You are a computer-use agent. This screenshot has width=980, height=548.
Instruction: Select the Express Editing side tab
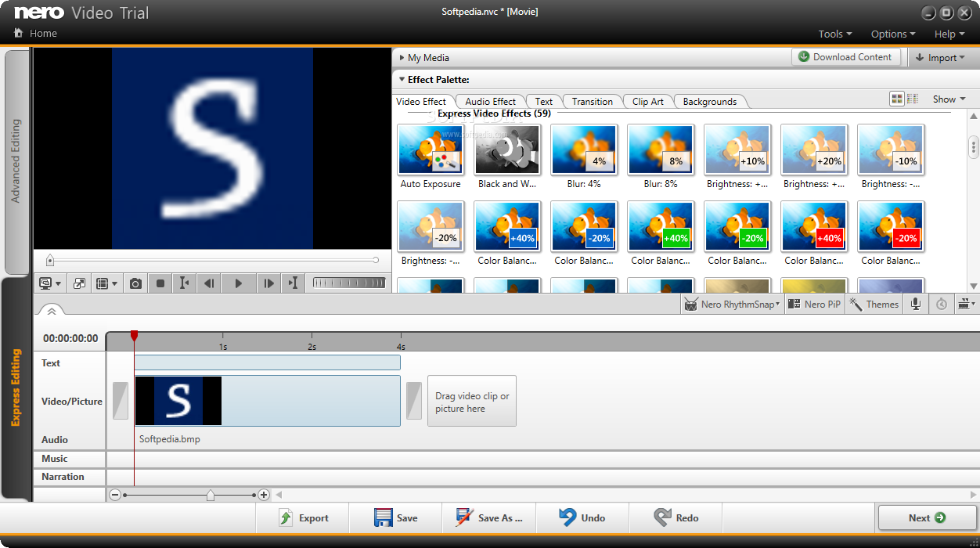16,388
